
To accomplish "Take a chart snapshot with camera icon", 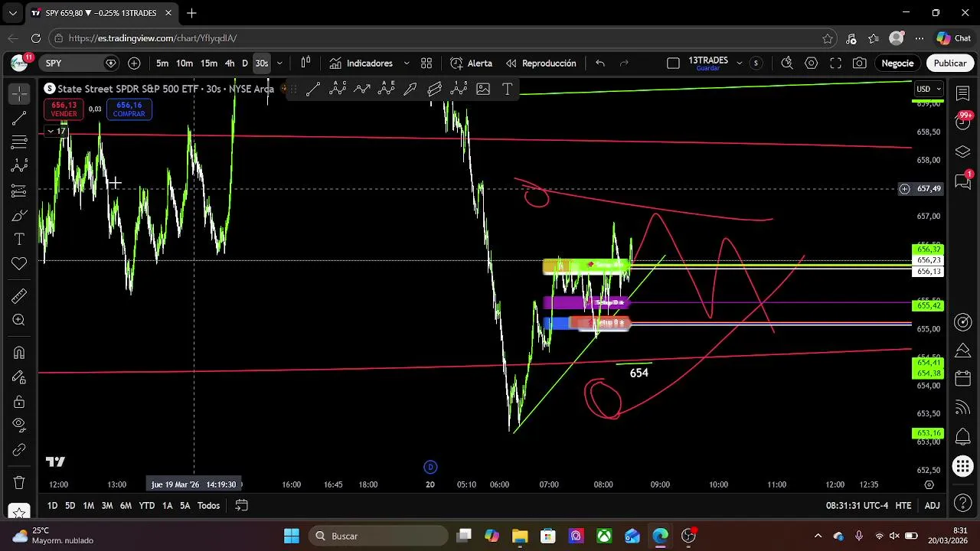I will [860, 64].
